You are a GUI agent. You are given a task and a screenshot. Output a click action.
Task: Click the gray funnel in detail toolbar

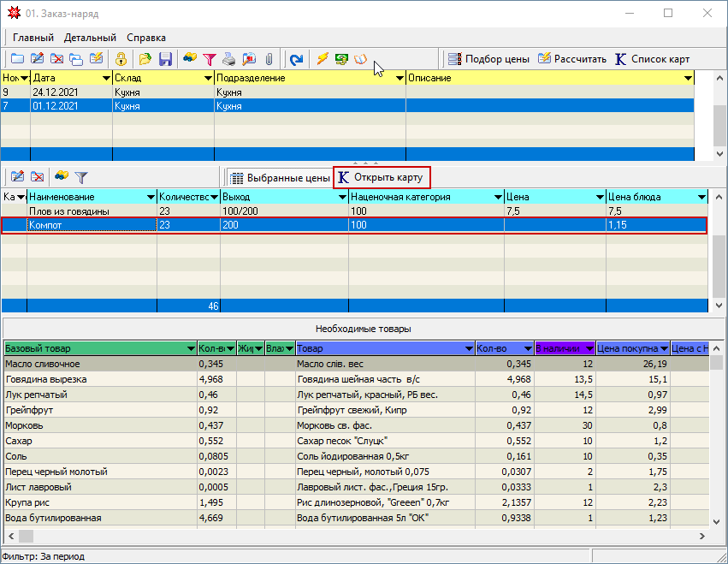pyautogui.click(x=81, y=177)
